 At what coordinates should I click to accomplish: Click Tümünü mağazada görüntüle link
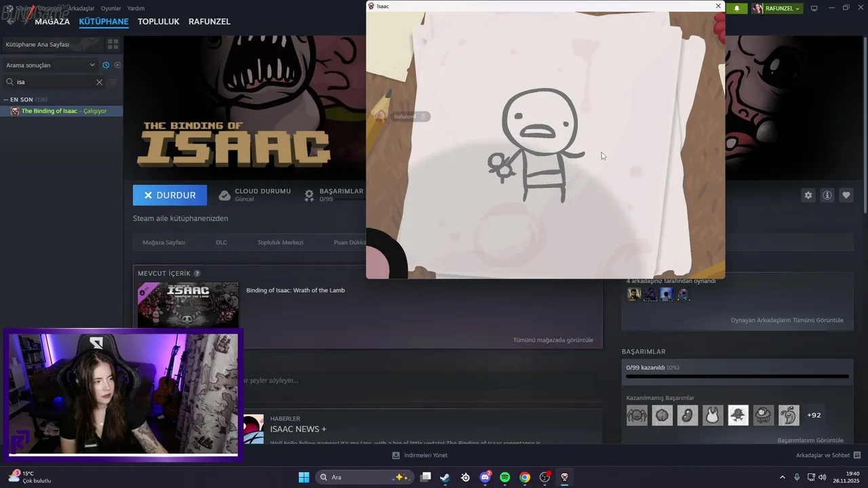[553, 340]
